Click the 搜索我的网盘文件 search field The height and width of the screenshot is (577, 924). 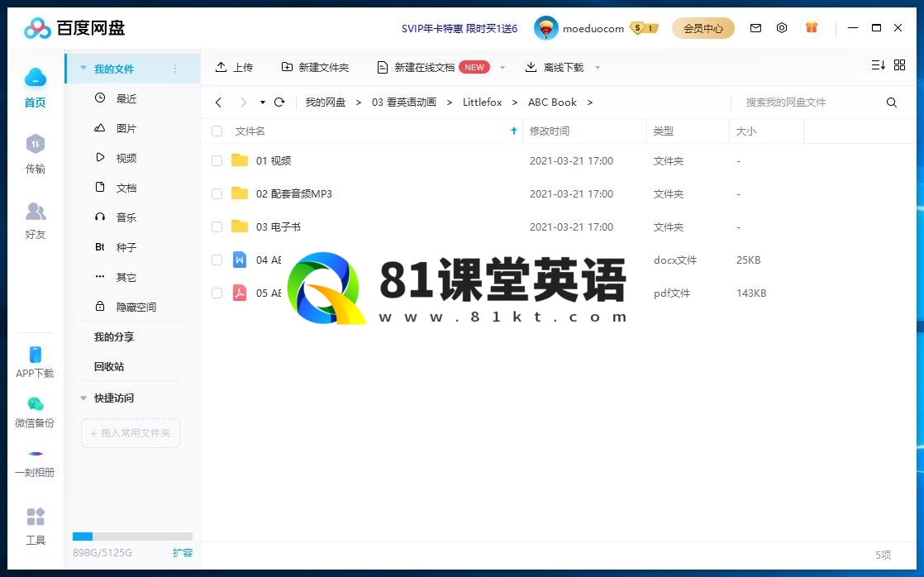coord(807,103)
